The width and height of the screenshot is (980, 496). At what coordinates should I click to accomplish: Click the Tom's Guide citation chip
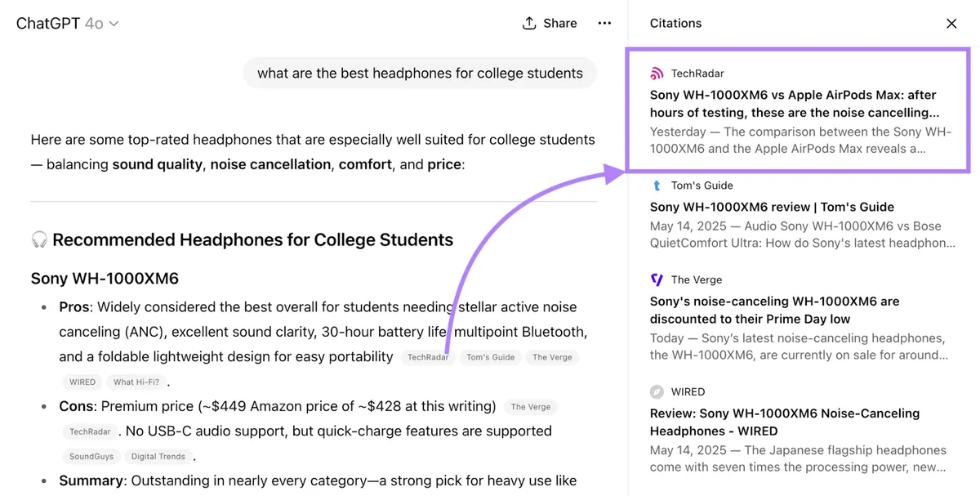tap(490, 357)
